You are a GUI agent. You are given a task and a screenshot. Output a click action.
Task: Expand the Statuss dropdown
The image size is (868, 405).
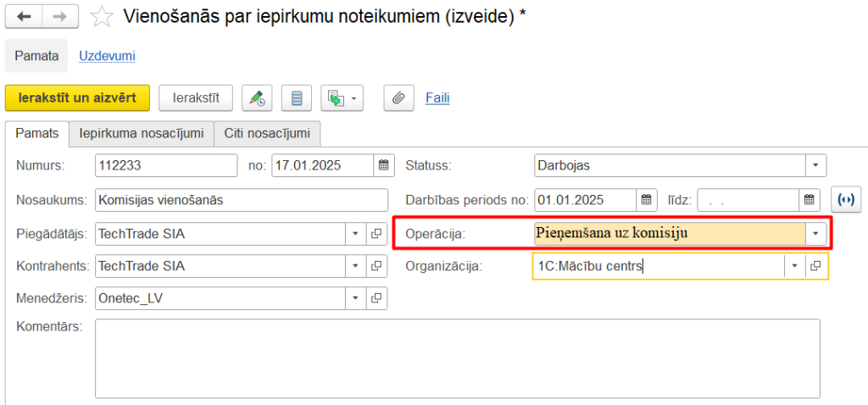[815, 165]
